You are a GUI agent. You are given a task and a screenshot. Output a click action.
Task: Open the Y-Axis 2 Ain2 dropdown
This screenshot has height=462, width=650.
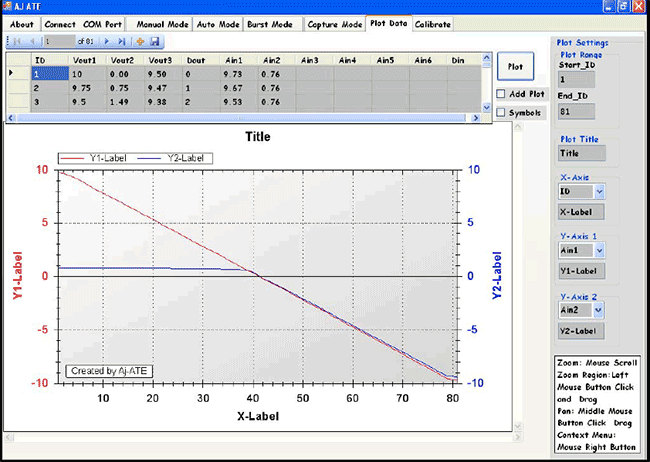point(598,310)
